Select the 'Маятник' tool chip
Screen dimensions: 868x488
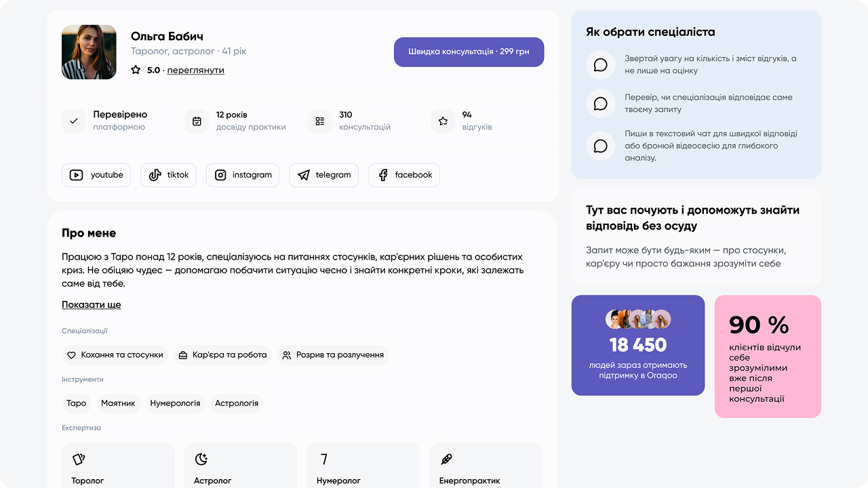(x=118, y=403)
